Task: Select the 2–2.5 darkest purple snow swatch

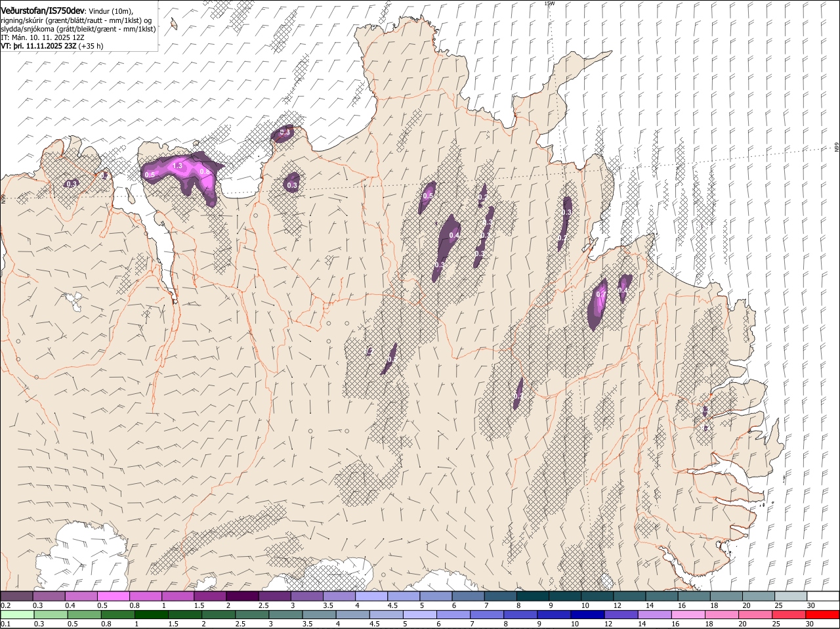Action: [x=243, y=596]
